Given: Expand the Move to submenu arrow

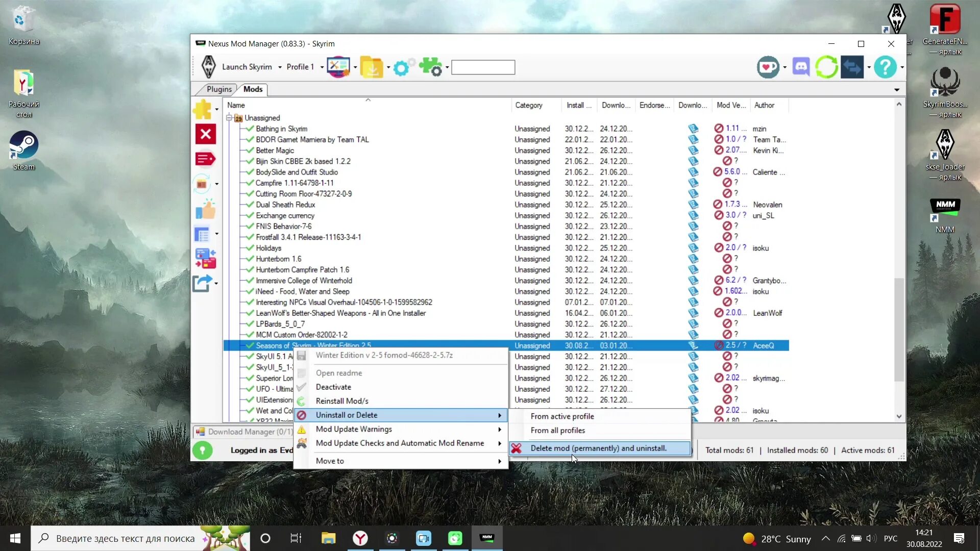Looking at the screenshot, I should coord(499,461).
